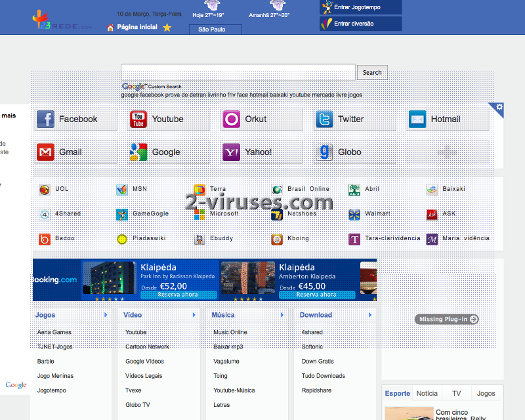The width and height of the screenshot is (525, 420).
Task: Focus the Google custom search field
Action: coord(238,72)
